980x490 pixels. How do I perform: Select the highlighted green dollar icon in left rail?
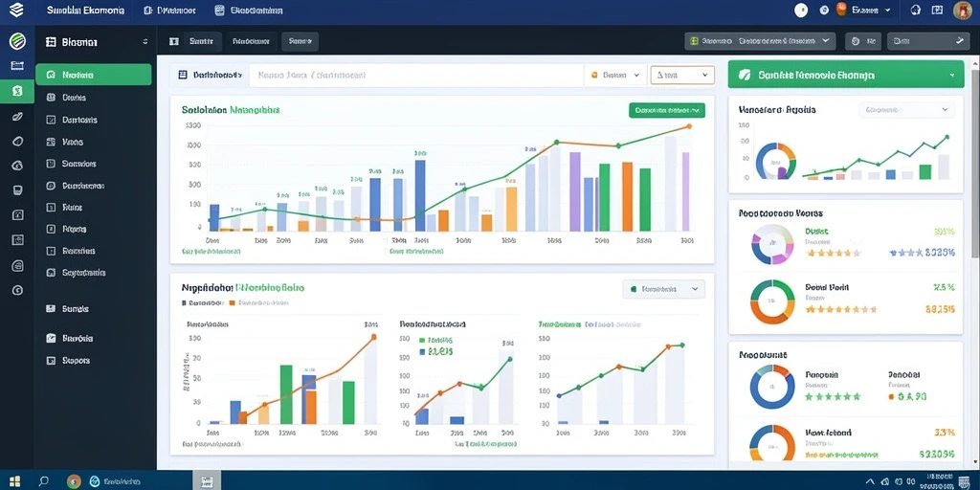[17, 91]
